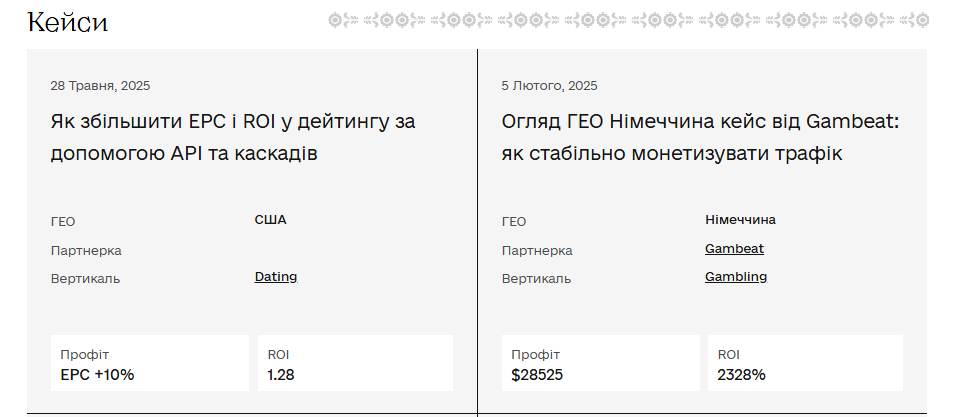The width and height of the screenshot is (954, 417).
Task: Click the EPC +10% profit box
Action: (149, 364)
